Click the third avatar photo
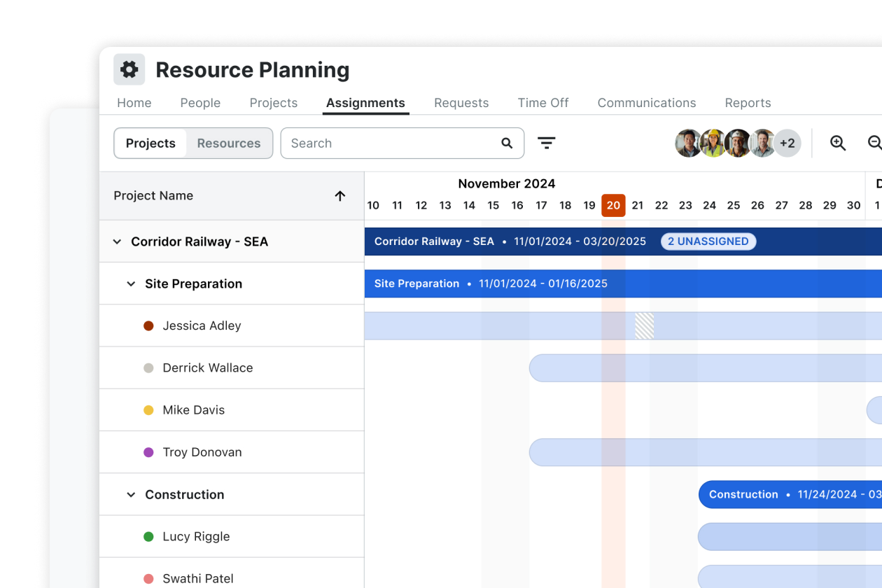 coord(737,143)
